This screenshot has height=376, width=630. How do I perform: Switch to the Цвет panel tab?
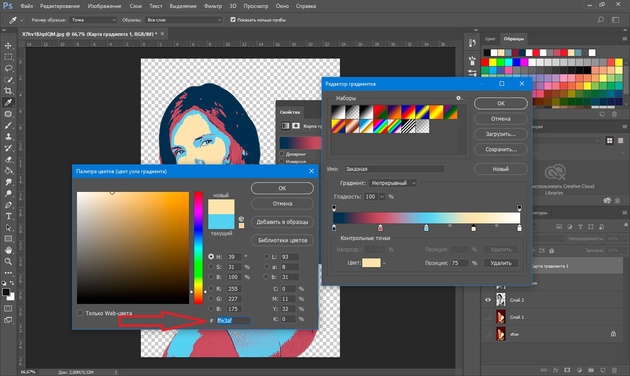pos(490,39)
